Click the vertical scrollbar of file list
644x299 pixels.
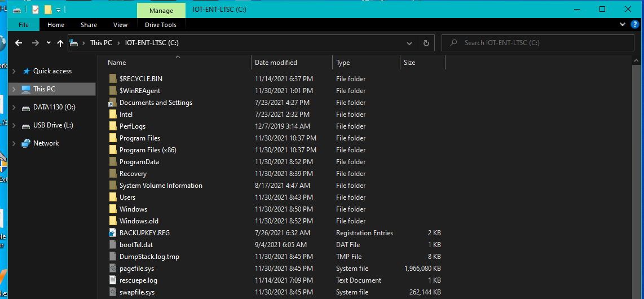pyautogui.click(x=637, y=181)
